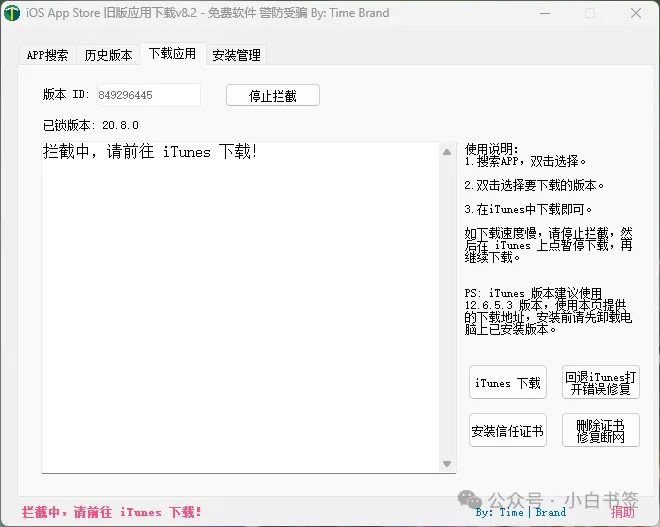
Task: Click 回退iTunes打开错误修复 button
Action: pyautogui.click(x=601, y=382)
